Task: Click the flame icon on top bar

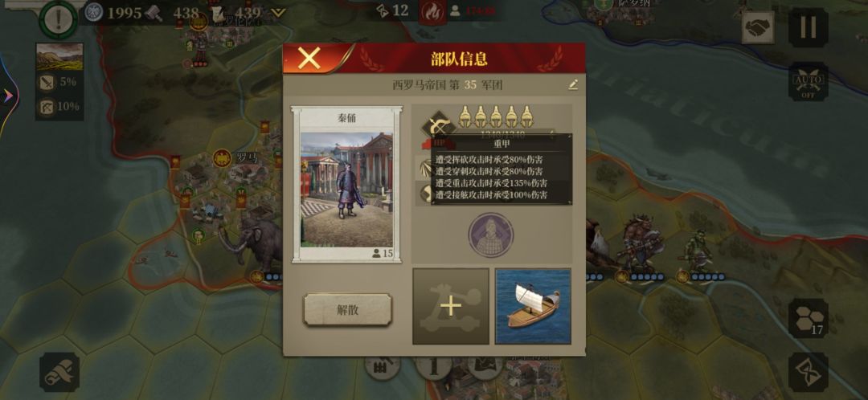Action: [432, 11]
